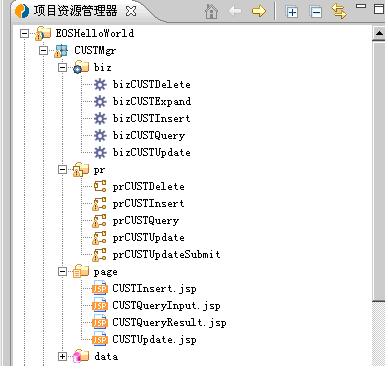The height and width of the screenshot is (372, 388).
Task: Click the Expand All plus icon
Action: click(292, 12)
